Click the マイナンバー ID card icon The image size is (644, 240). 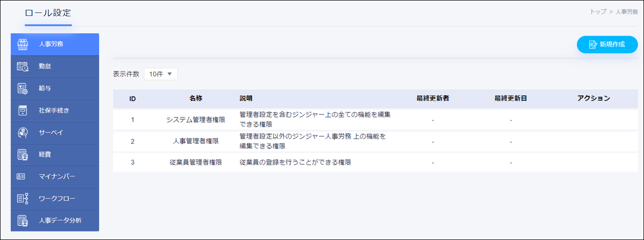[x=21, y=177]
